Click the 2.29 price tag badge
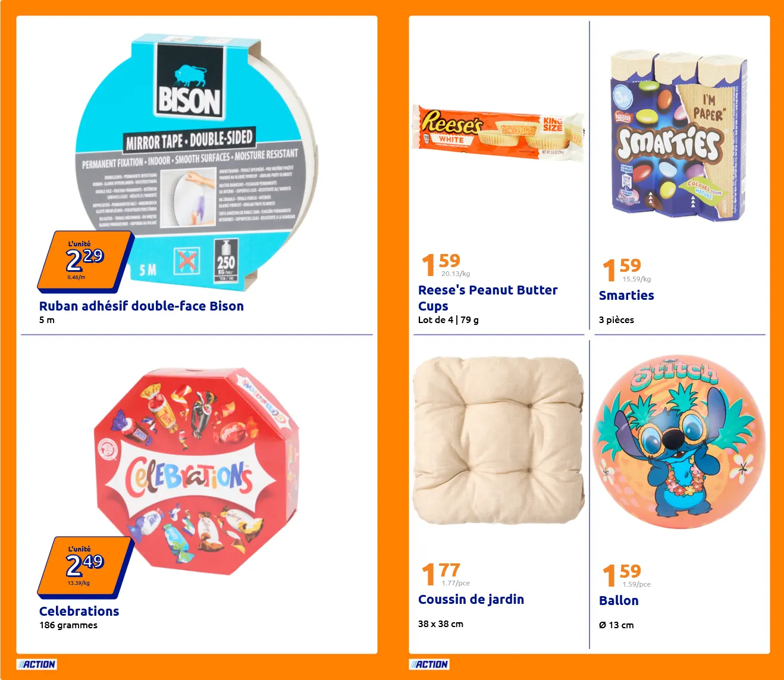This screenshot has height=680, width=784. coord(84,261)
